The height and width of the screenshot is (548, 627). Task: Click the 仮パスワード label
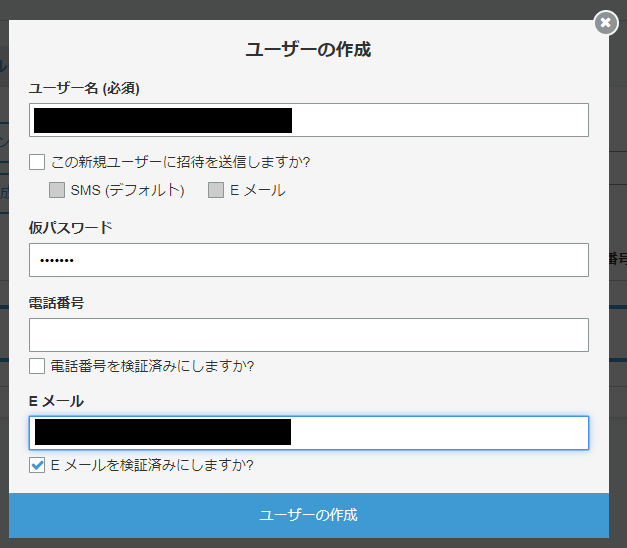click(x=70, y=228)
